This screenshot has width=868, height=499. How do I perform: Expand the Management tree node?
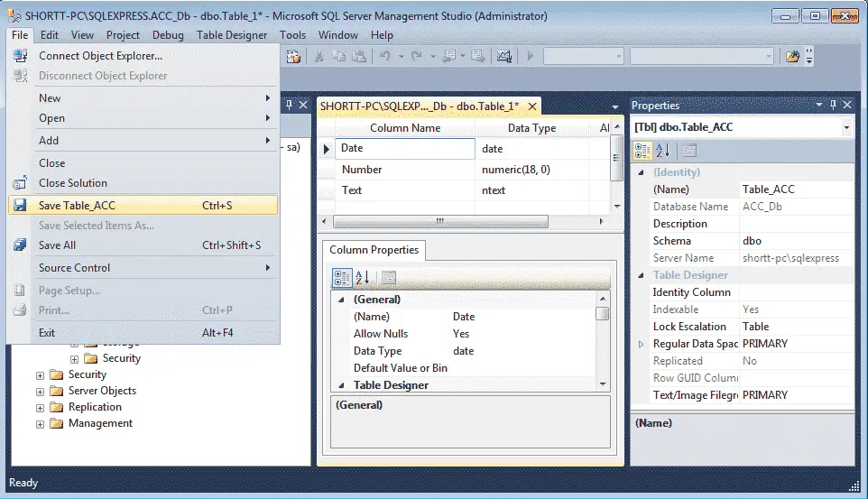tap(40, 425)
